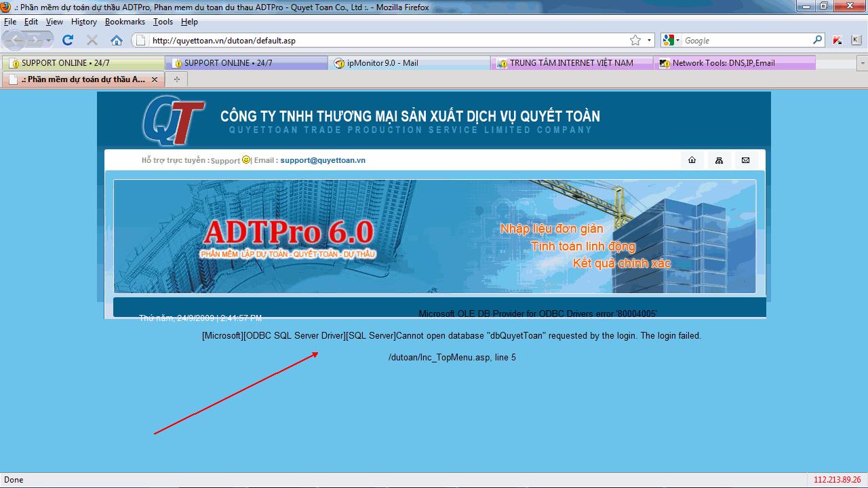Open the Bookmarks menu

click(x=125, y=22)
